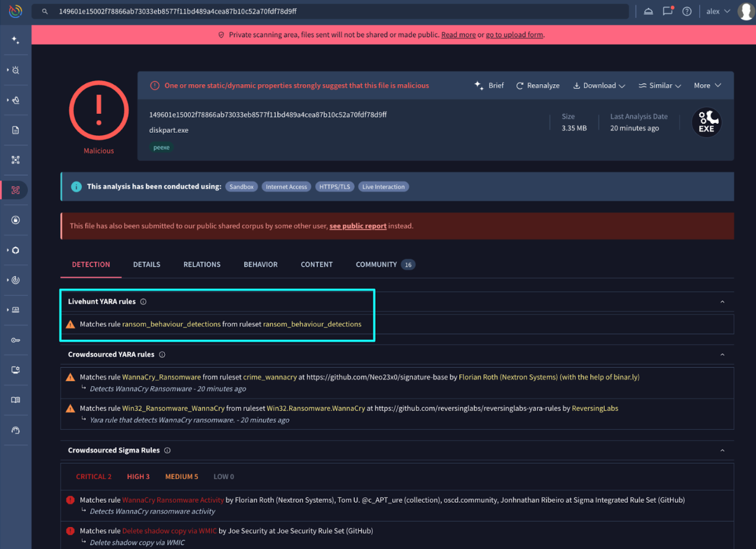Open the crime_wannacry ruleset link

coord(270,377)
